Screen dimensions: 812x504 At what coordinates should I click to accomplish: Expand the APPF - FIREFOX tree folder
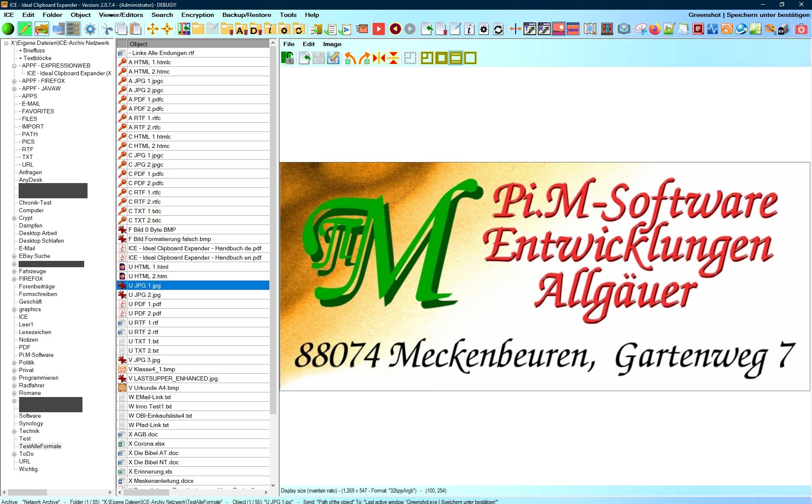tap(14, 81)
